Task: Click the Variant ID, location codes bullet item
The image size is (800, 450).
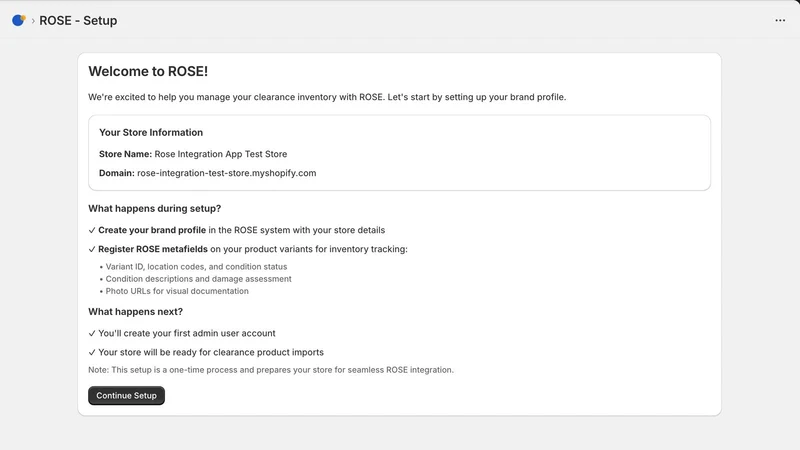Action: [x=196, y=267]
